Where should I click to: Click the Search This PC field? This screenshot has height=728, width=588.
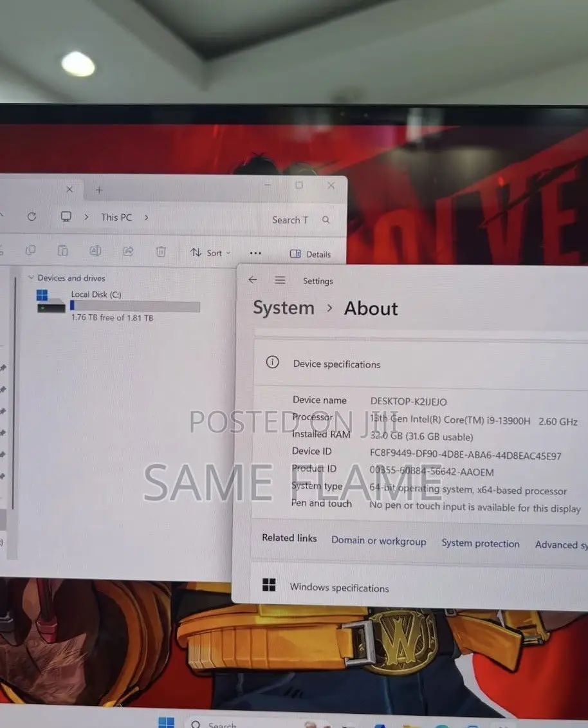300,219
